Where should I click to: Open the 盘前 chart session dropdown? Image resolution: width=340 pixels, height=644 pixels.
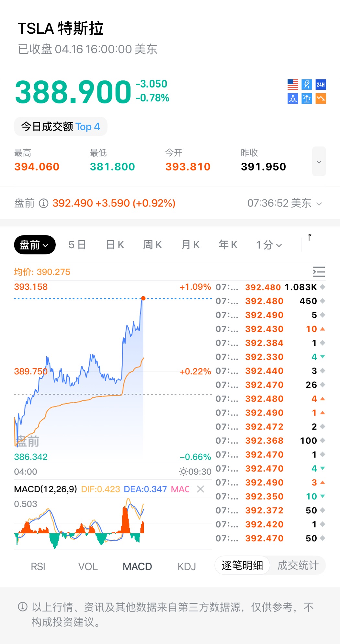pyautogui.click(x=35, y=245)
